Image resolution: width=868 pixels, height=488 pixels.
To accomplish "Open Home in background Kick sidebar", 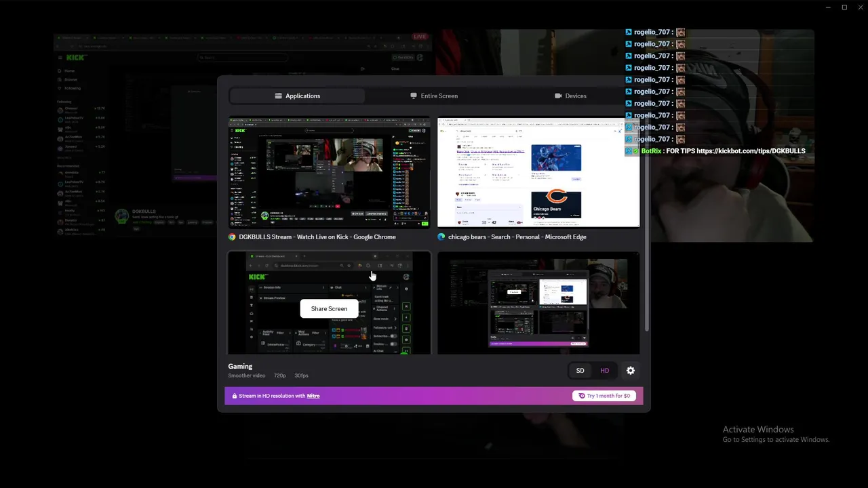I will point(66,70).
